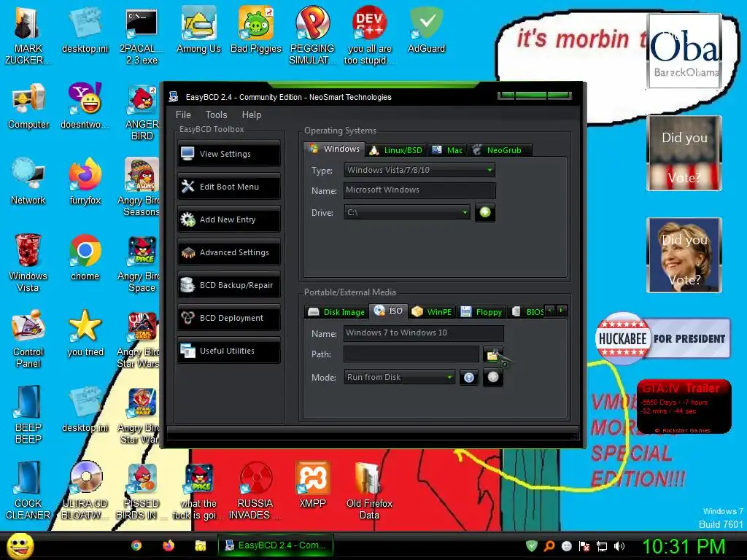The width and height of the screenshot is (747, 560).
Task: Open the Tools menu in EasyBCD
Action: tap(216, 114)
